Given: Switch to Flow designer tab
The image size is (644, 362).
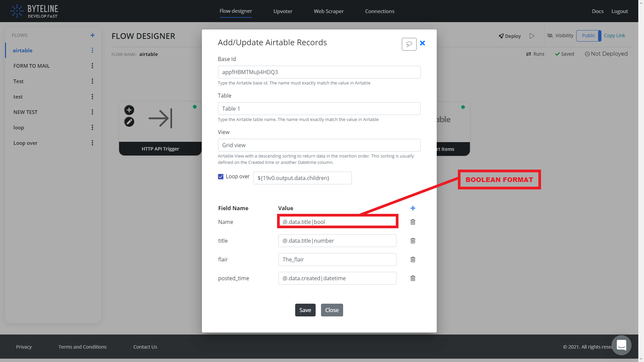Looking at the screenshot, I should (x=236, y=11).
